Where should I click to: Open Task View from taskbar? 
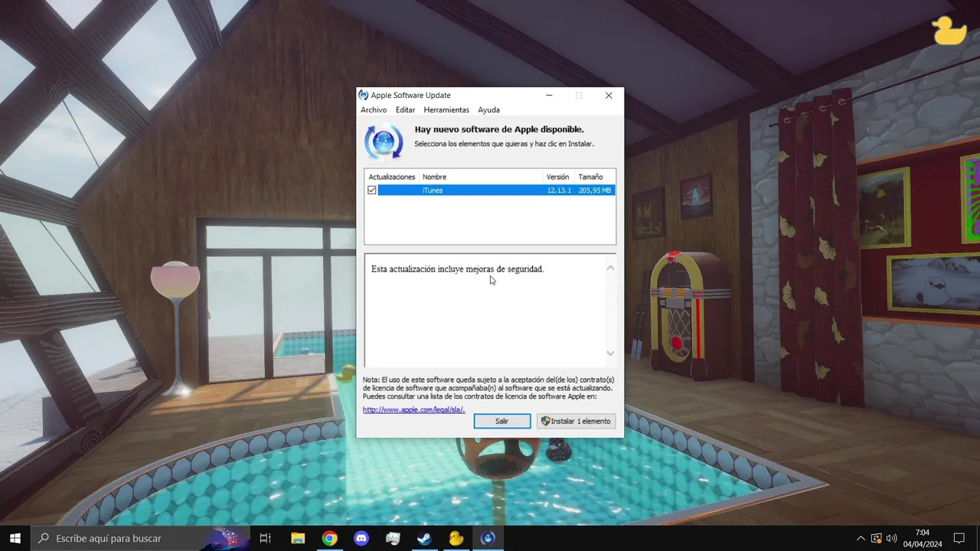[266, 538]
